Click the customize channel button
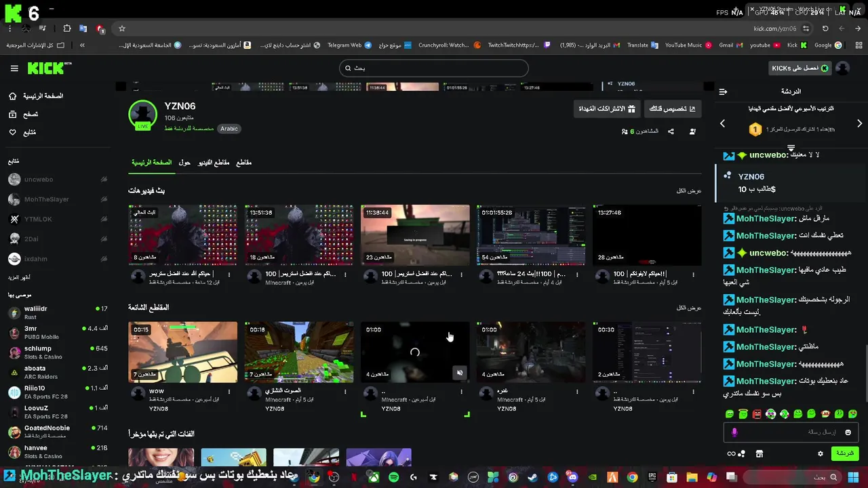 pyautogui.click(x=672, y=108)
